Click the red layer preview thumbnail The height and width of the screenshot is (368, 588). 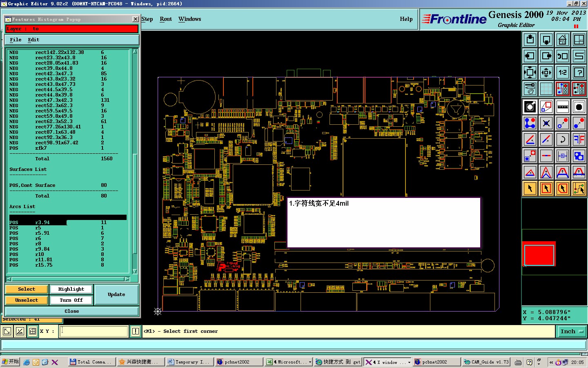pos(539,254)
